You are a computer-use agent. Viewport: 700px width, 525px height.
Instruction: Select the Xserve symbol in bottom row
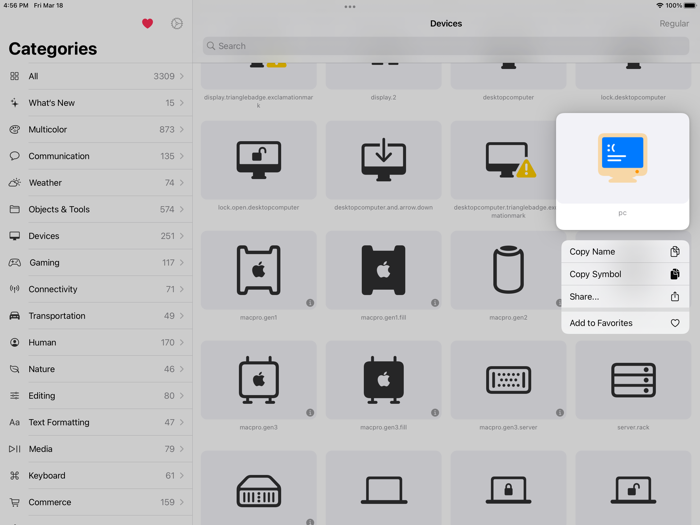(258, 488)
